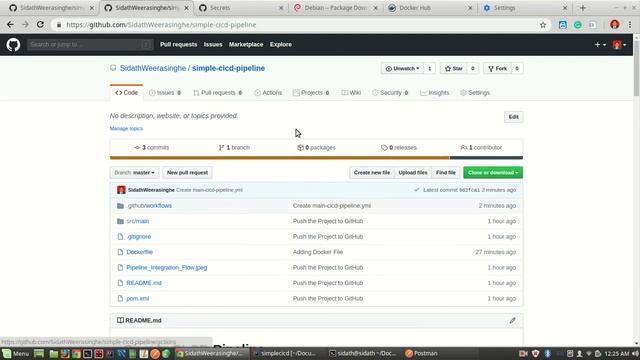
Task: Click the commit status check mark
Action: pyautogui.click(x=416, y=190)
